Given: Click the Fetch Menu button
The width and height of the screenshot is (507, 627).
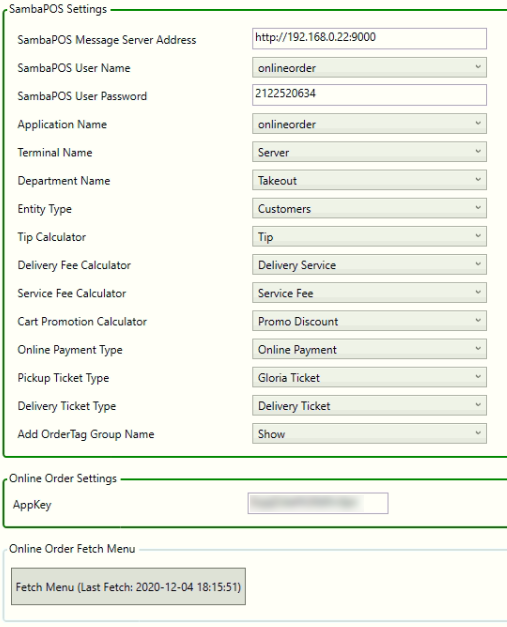Looking at the screenshot, I should click(128, 587).
